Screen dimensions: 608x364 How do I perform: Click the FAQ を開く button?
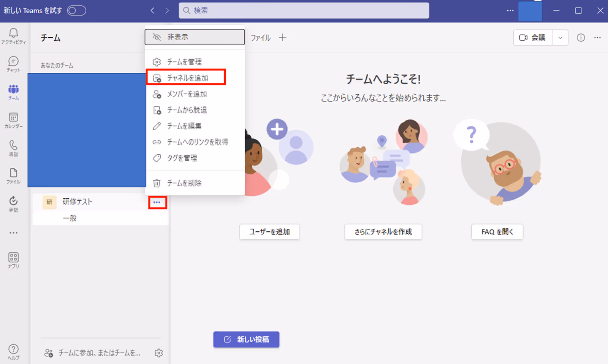coord(497,232)
